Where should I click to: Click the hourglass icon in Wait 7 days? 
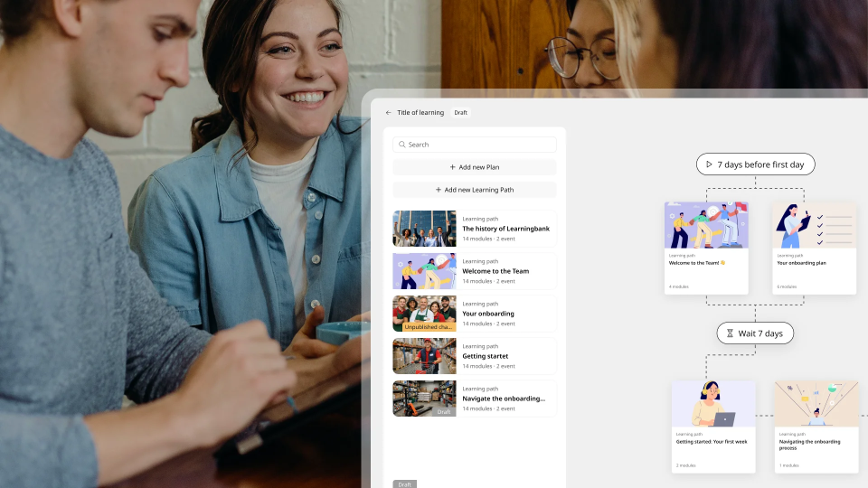point(730,333)
